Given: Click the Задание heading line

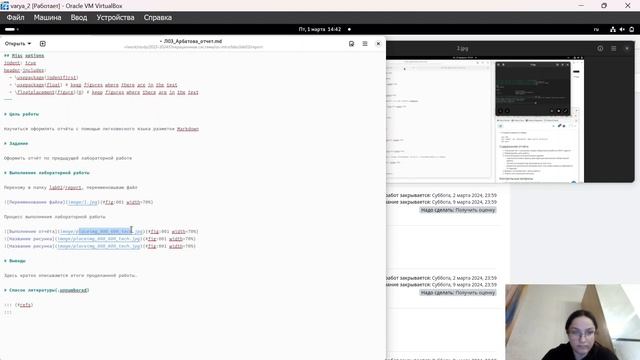Looking at the screenshot, I should tap(16, 144).
